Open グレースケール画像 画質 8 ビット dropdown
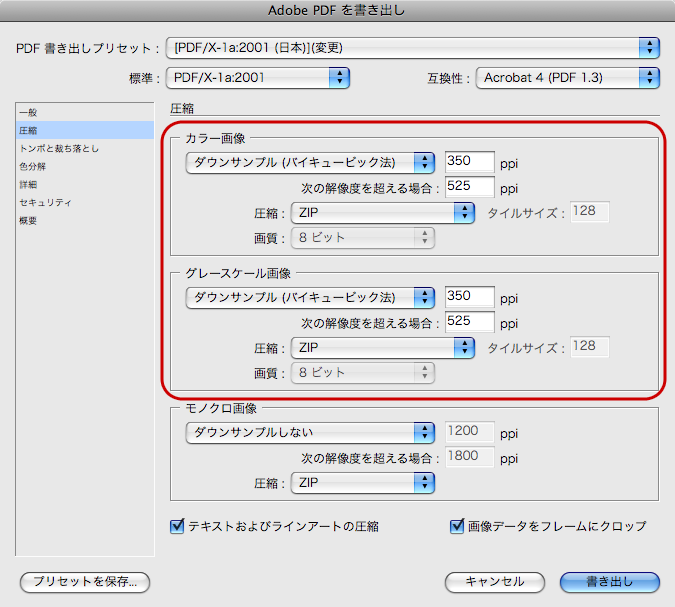Screen dimensions: 675x607 point(363,373)
